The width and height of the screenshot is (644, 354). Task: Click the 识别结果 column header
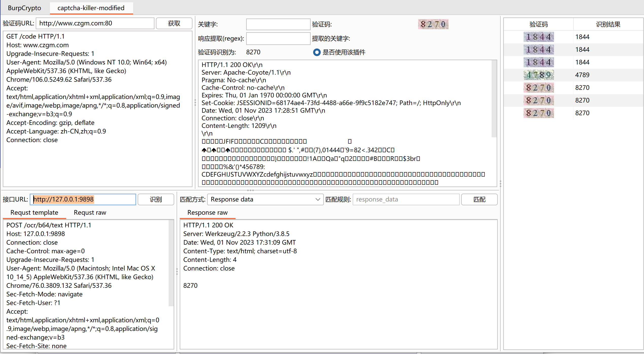608,24
